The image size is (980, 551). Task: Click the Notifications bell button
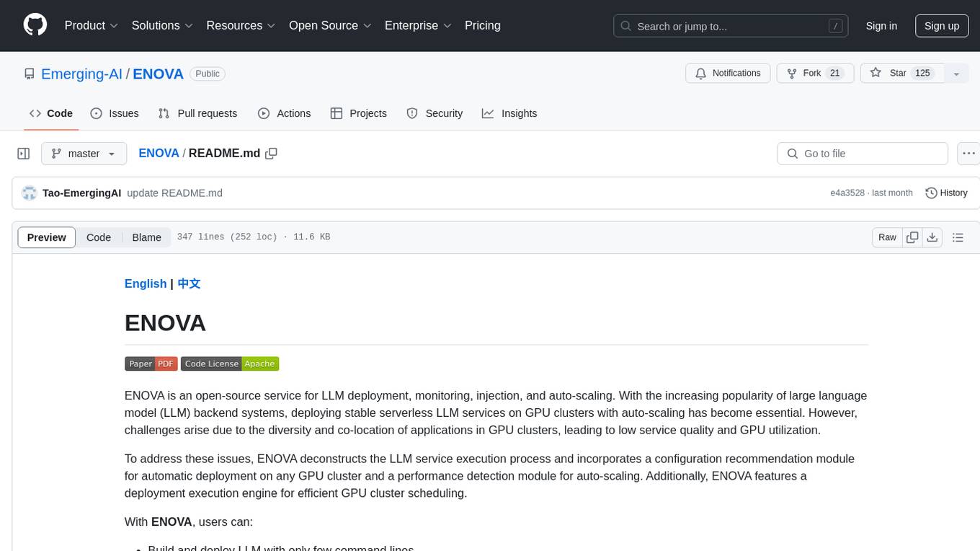click(728, 74)
